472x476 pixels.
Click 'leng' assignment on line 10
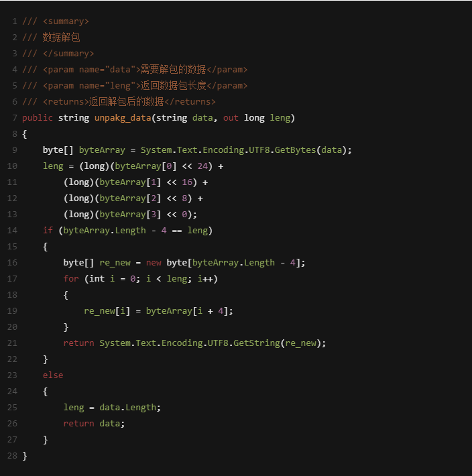click(x=53, y=166)
